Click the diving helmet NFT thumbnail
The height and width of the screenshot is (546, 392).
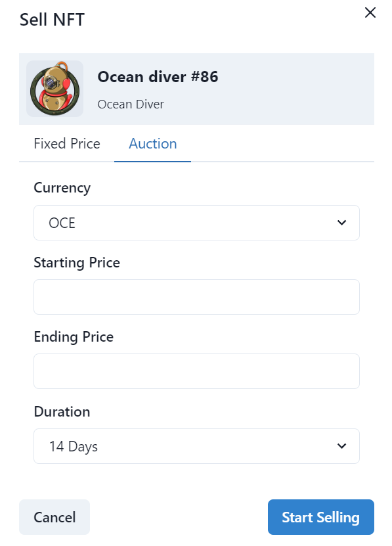[54, 89]
